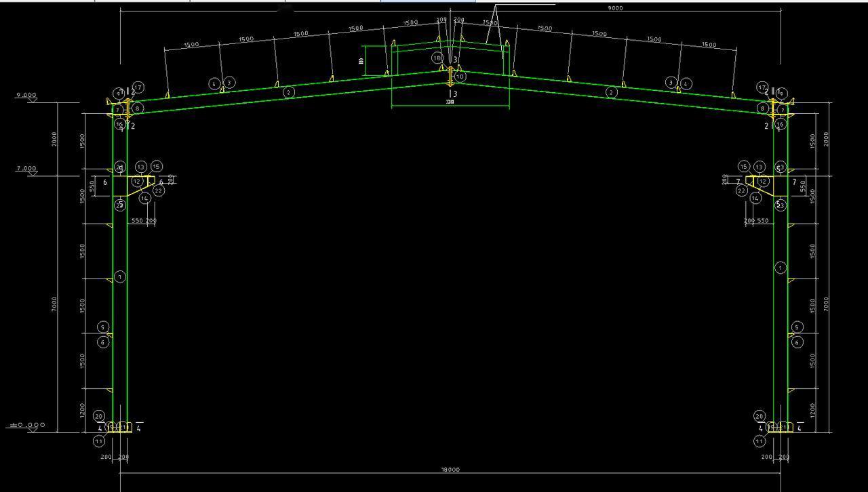The height and width of the screenshot is (492, 868).
Task: Select circled 15 on right bracket
Action: 744,167
